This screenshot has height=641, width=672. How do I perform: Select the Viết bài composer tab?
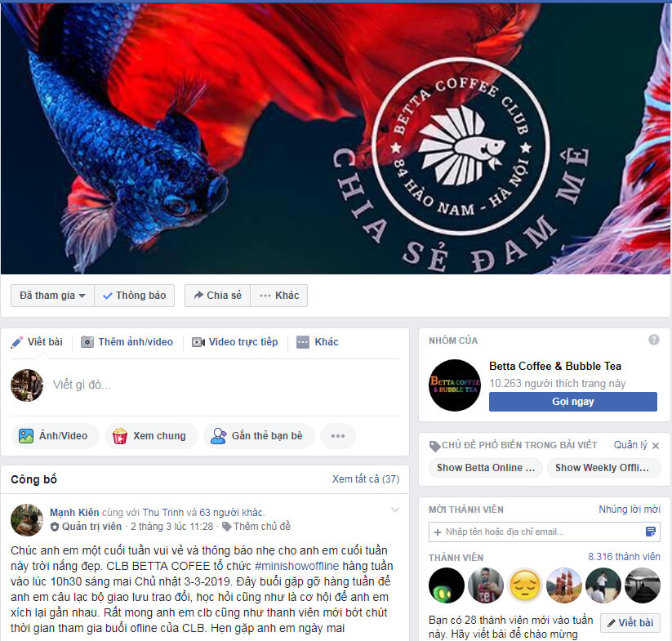click(x=38, y=342)
